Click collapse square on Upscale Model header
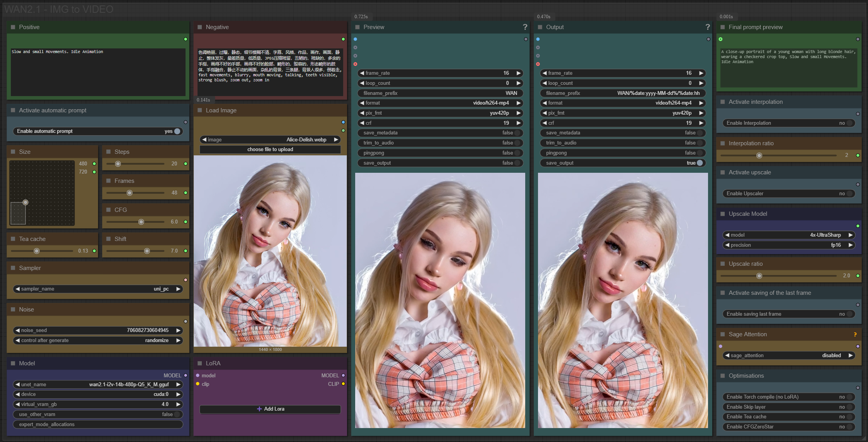868x442 pixels. point(722,214)
